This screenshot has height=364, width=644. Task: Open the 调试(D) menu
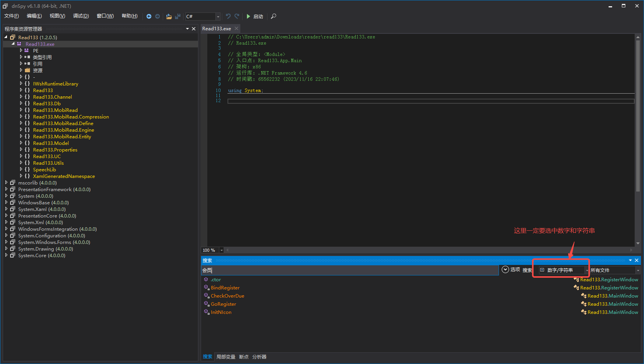point(81,16)
